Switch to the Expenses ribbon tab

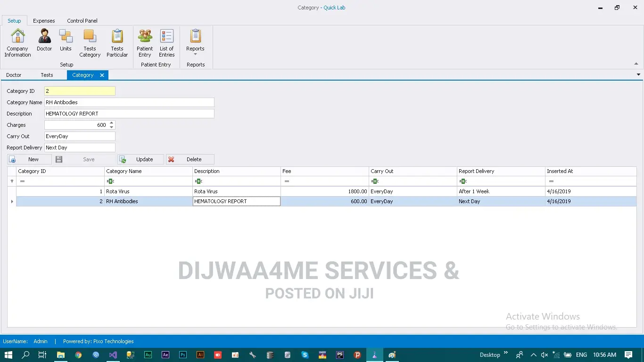44,21
